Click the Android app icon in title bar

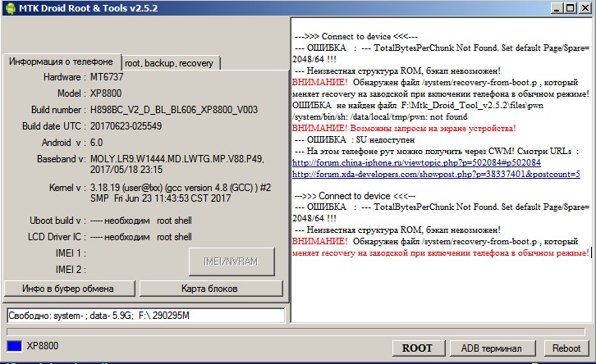(10, 7)
